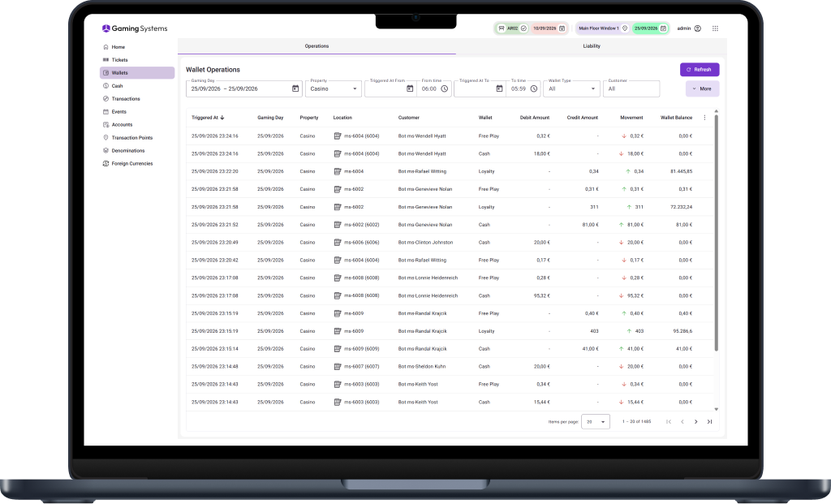Open the Wallet Type dropdown
Image resolution: width=831 pixels, height=504 pixels.
coord(571,88)
